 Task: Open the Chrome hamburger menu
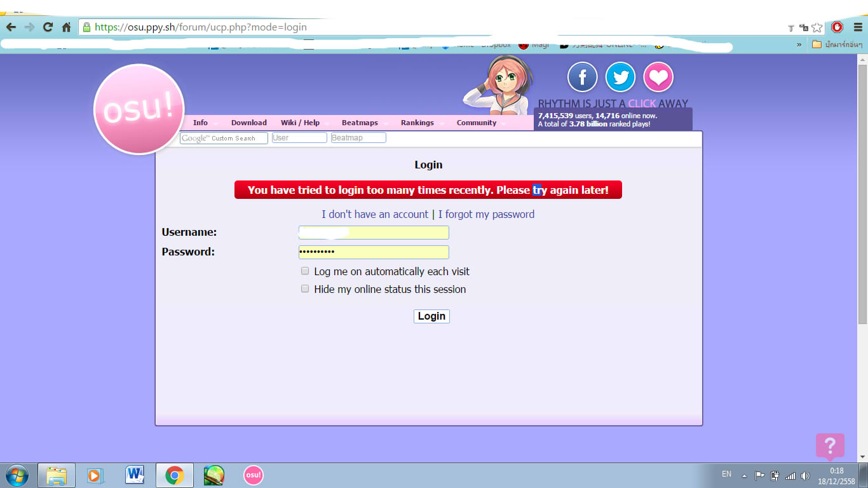[x=858, y=27]
